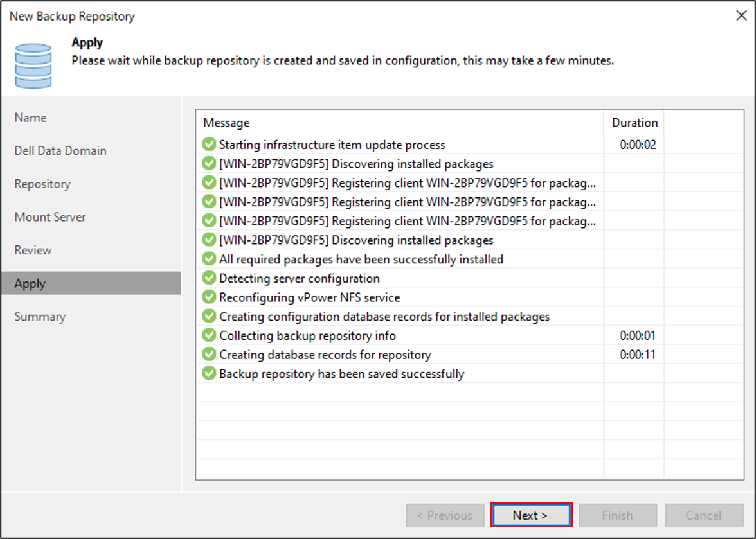Select 'Collecting backup repository info' message
The height and width of the screenshot is (539, 756).
pos(307,335)
